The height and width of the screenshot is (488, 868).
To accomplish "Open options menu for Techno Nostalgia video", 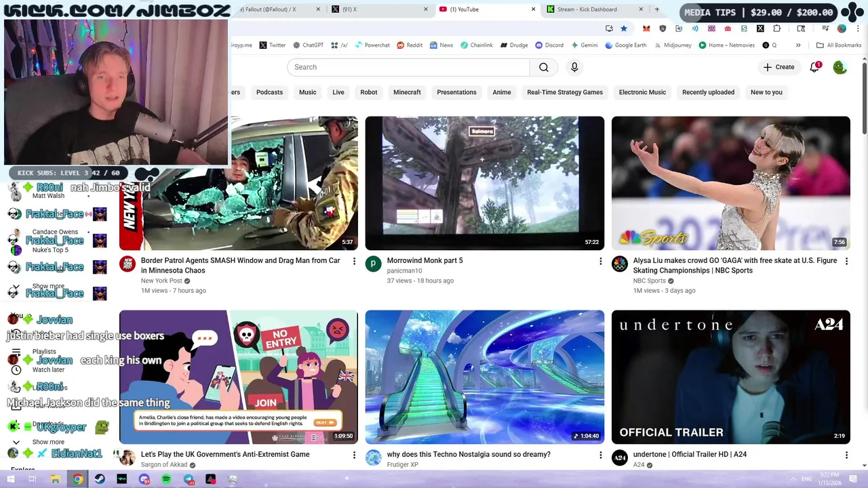I will 600,455.
